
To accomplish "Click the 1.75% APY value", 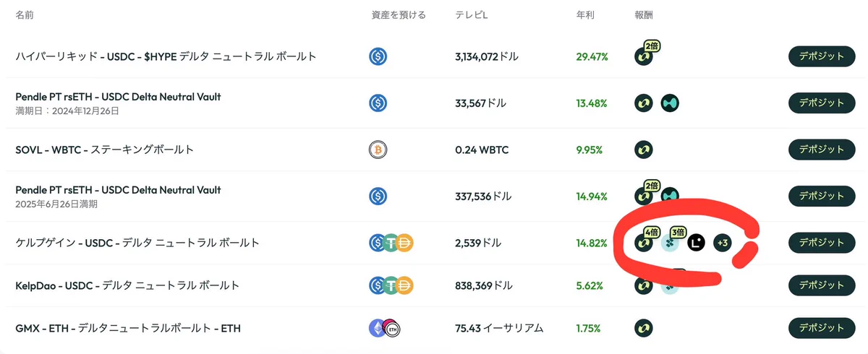I will [588, 328].
